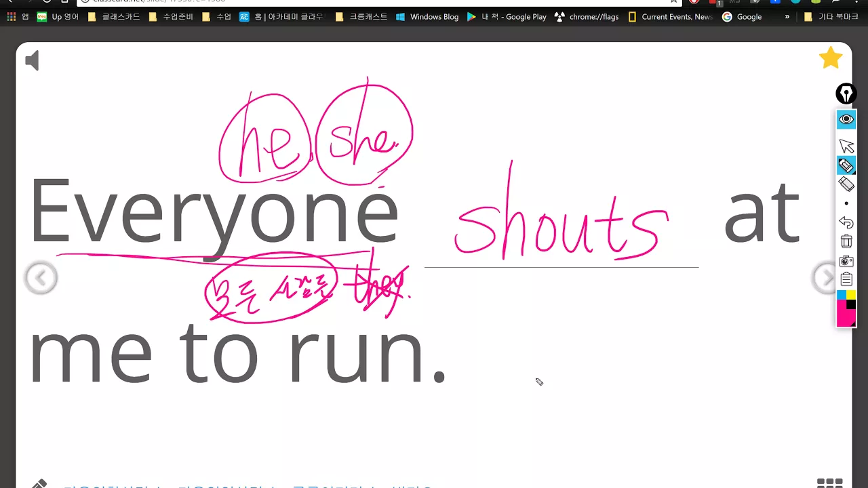
Task: Click the blank answer line under shouts
Action: [561, 267]
